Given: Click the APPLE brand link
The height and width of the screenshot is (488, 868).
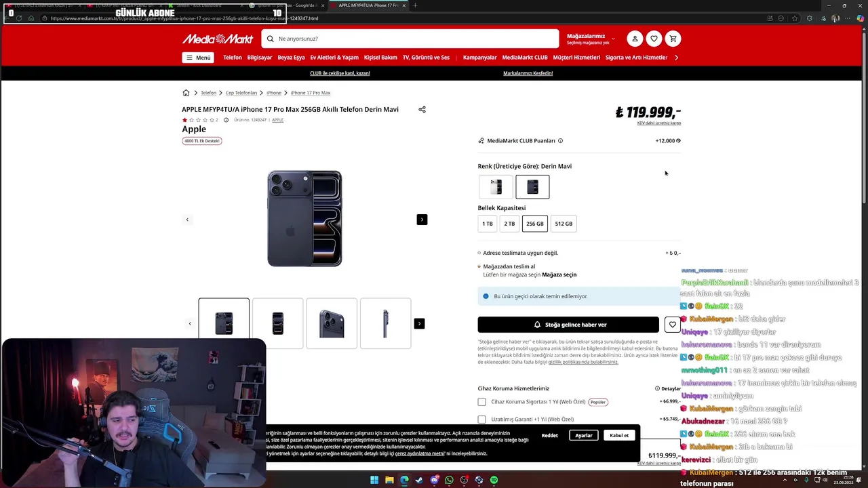Looking at the screenshot, I should pyautogui.click(x=277, y=120).
